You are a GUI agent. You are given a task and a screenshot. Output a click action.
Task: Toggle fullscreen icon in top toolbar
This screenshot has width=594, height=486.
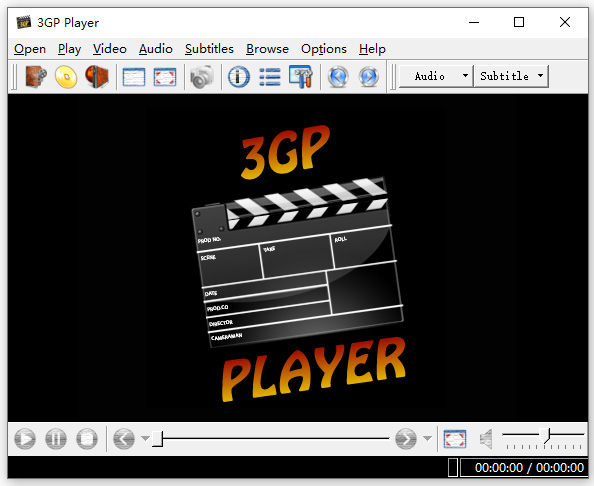[165, 77]
